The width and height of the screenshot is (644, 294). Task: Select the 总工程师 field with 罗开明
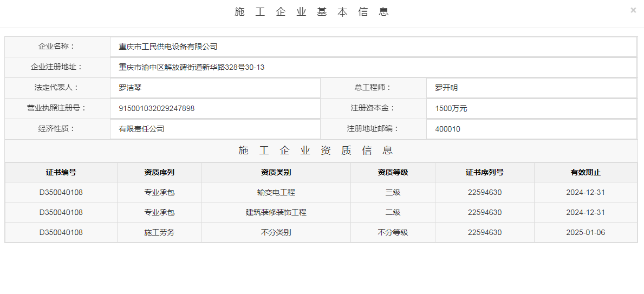pos(531,88)
